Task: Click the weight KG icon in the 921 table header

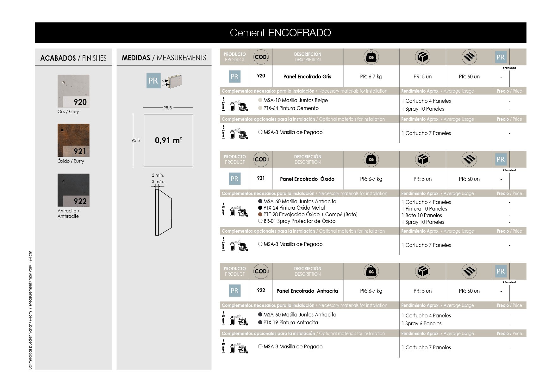Action: pyautogui.click(x=371, y=160)
